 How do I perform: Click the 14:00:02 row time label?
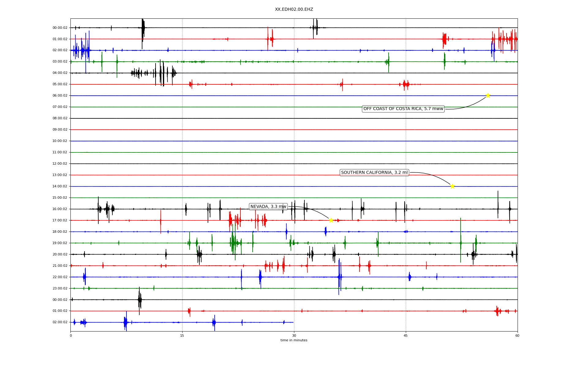[x=60, y=186]
